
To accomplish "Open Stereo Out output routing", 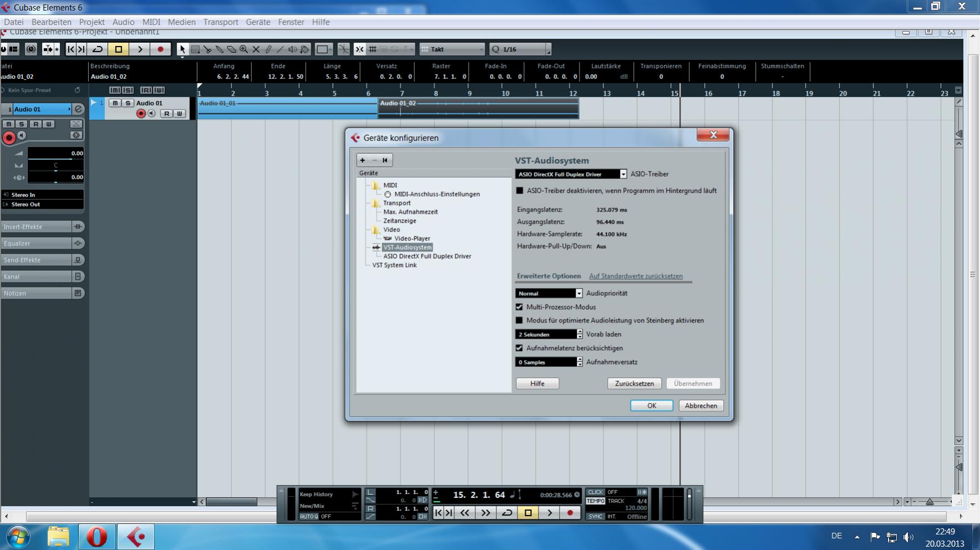I will point(43,204).
